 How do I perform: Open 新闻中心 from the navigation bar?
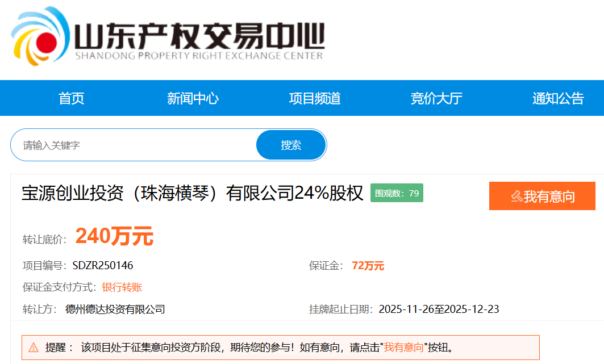tap(193, 98)
